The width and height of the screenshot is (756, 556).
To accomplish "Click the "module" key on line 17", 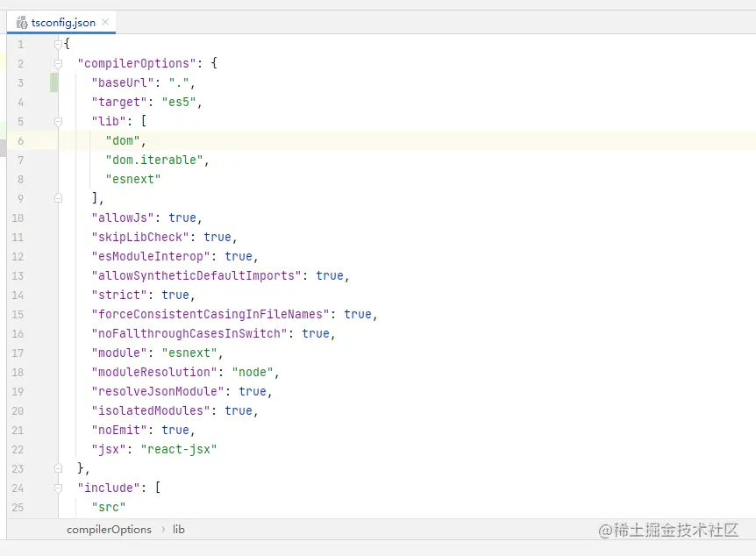I will coord(119,353).
